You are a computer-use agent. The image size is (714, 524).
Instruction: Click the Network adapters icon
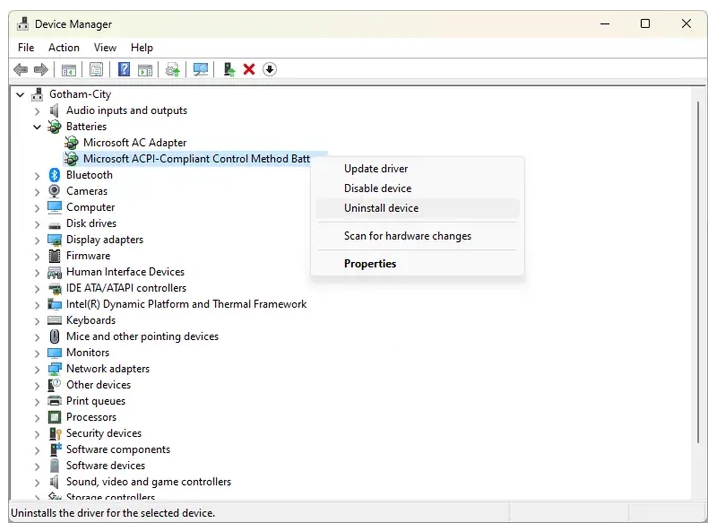point(54,369)
